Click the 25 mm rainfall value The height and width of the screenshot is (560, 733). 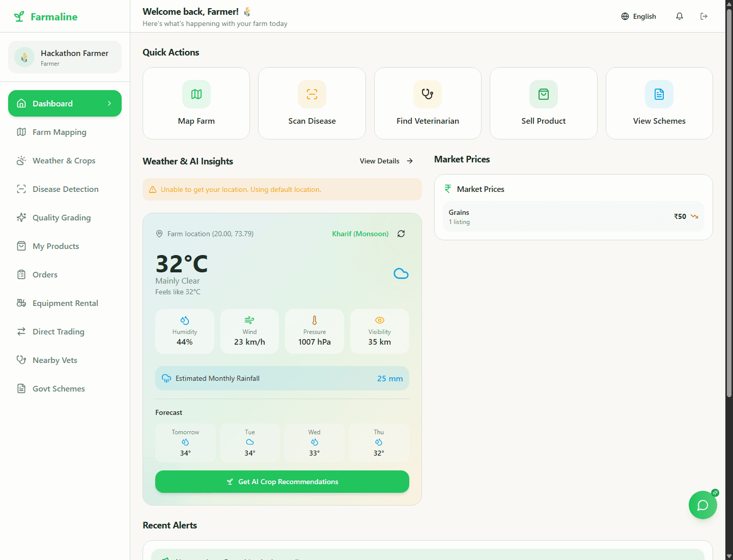point(390,378)
